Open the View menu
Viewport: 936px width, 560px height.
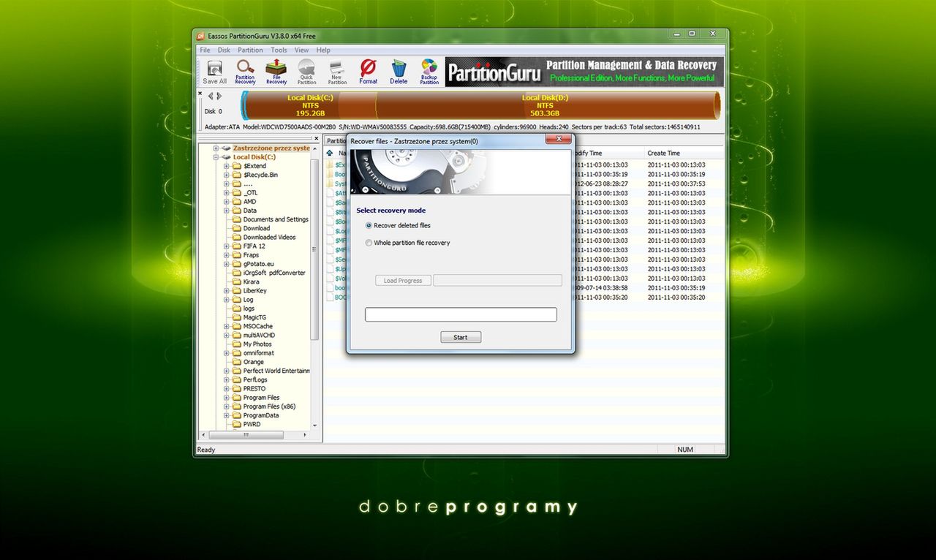click(x=302, y=50)
